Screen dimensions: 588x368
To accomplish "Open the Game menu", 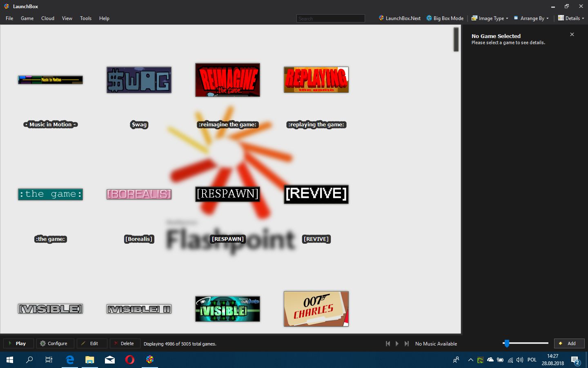I will click(27, 18).
